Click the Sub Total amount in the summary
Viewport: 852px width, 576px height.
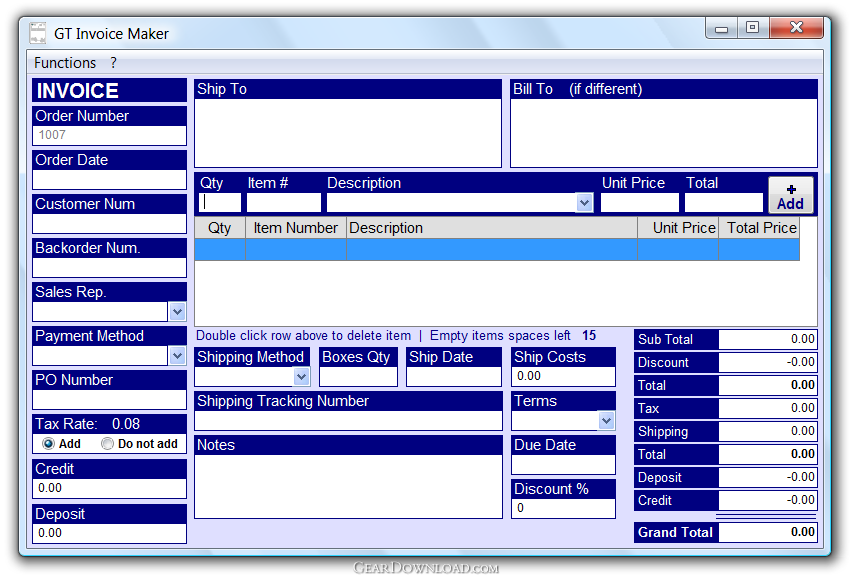[x=767, y=340]
